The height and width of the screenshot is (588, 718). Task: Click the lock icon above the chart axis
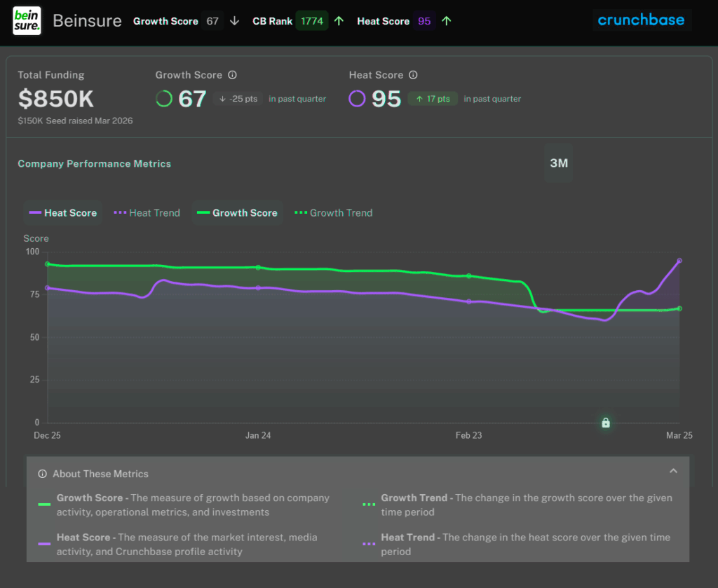pos(604,423)
